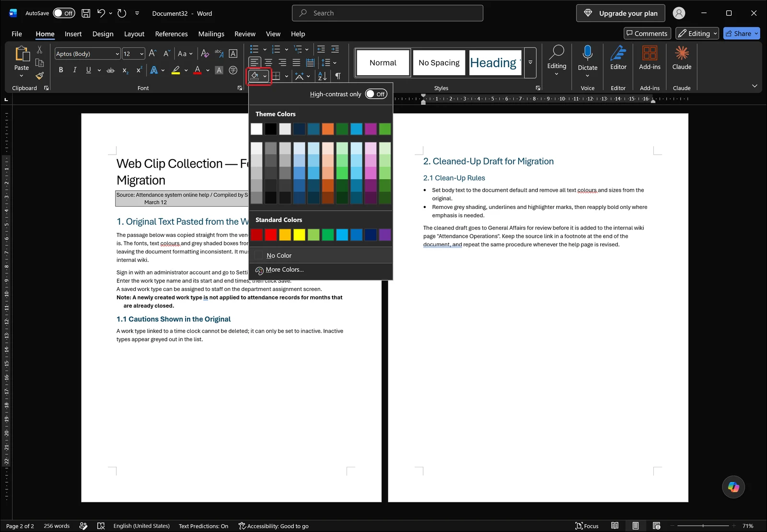Switch to the Insert tab

(x=73, y=34)
